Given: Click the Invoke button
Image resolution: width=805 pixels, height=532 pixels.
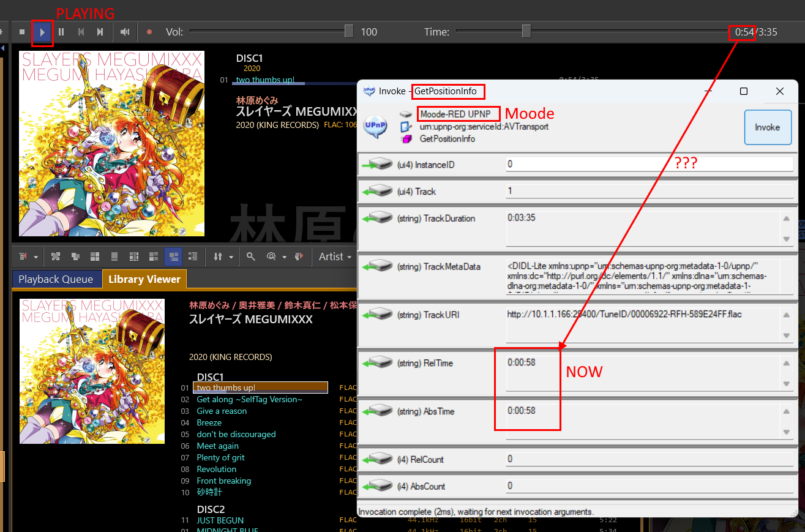Looking at the screenshot, I should pos(767,127).
